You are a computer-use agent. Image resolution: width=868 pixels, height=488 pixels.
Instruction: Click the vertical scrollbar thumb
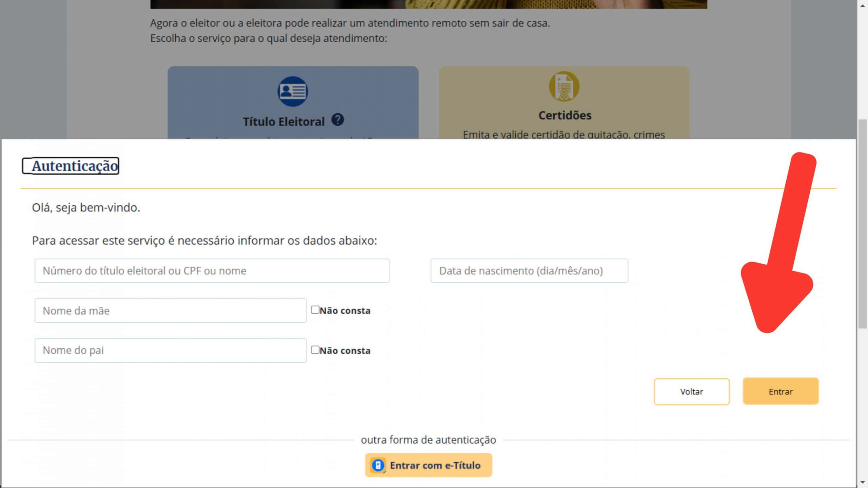coord(863,224)
